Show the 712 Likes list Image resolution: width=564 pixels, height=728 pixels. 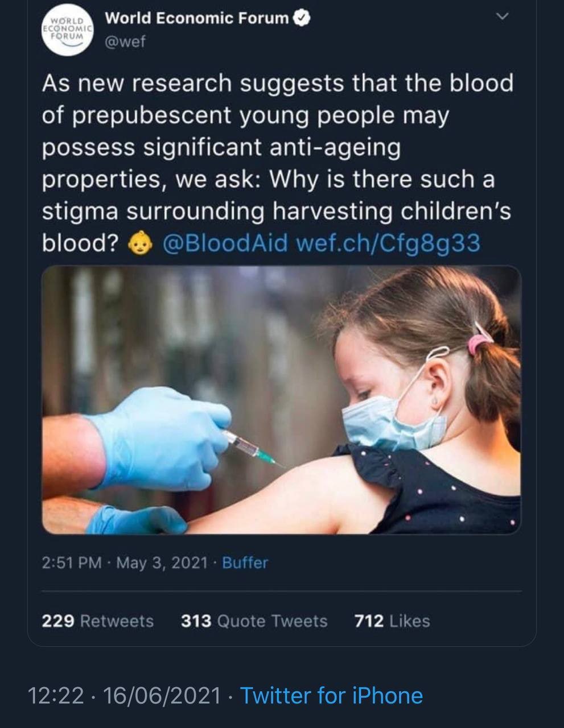point(392,621)
